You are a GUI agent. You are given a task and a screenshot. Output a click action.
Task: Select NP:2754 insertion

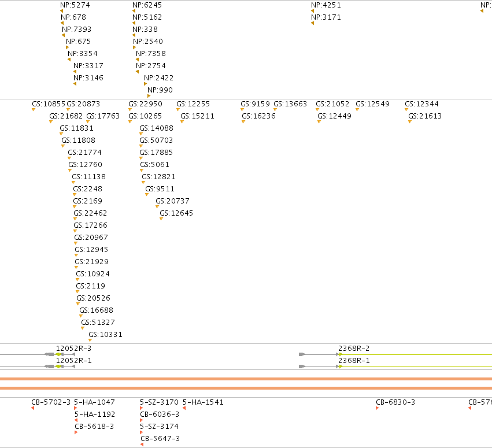151,66
